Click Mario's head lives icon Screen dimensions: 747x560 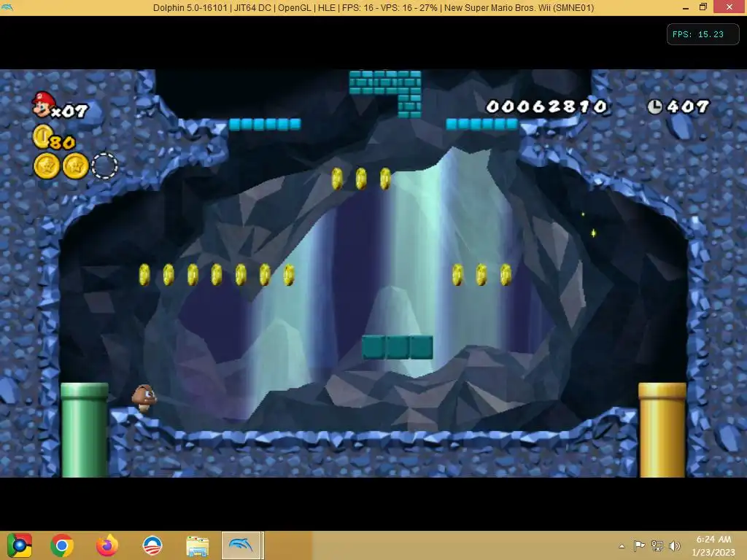[42, 104]
